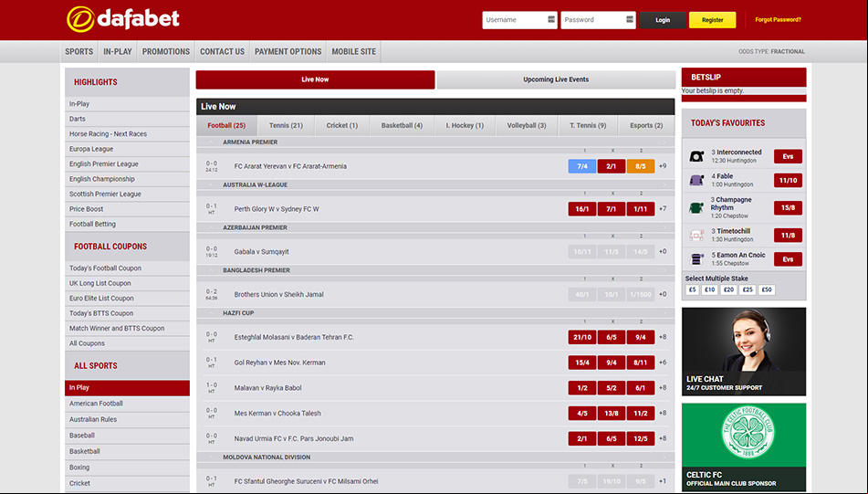Open Gol Reyhan v Mes Nov. Kerman match
The height and width of the screenshot is (494, 868).
[279, 363]
